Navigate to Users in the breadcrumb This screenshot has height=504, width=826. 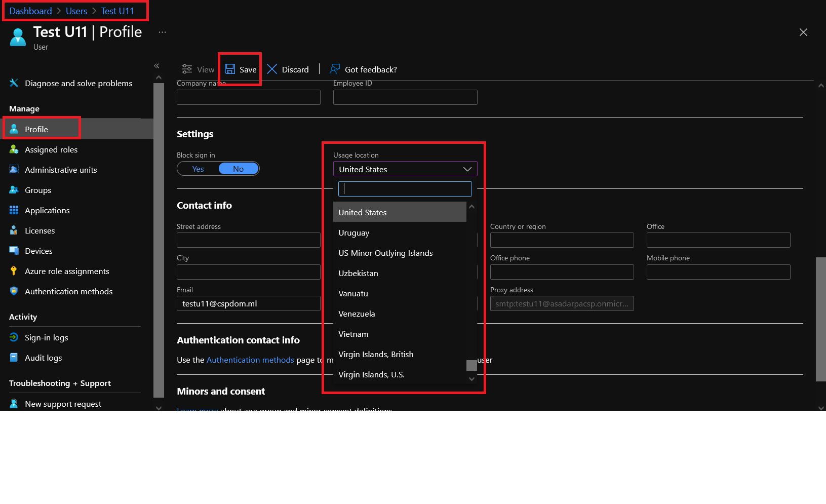pyautogui.click(x=76, y=11)
